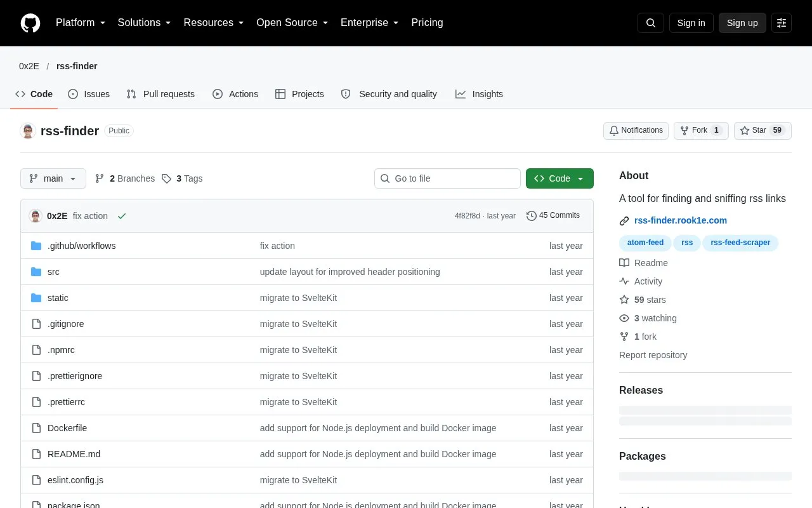This screenshot has height=508, width=812.
Task: Click the tag icon next to 3 Tags
Action: 166,178
